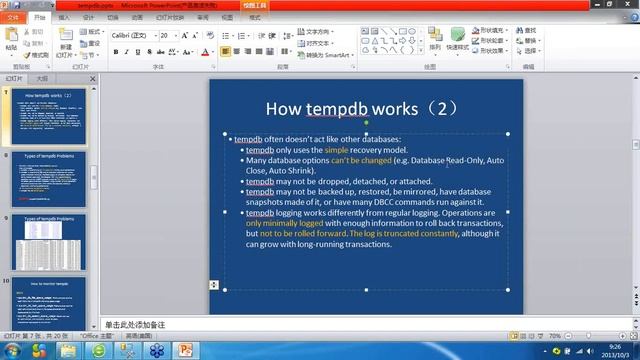Open the Change Case Aa dropdown
The height and width of the screenshot is (360, 640).
[x=188, y=52]
